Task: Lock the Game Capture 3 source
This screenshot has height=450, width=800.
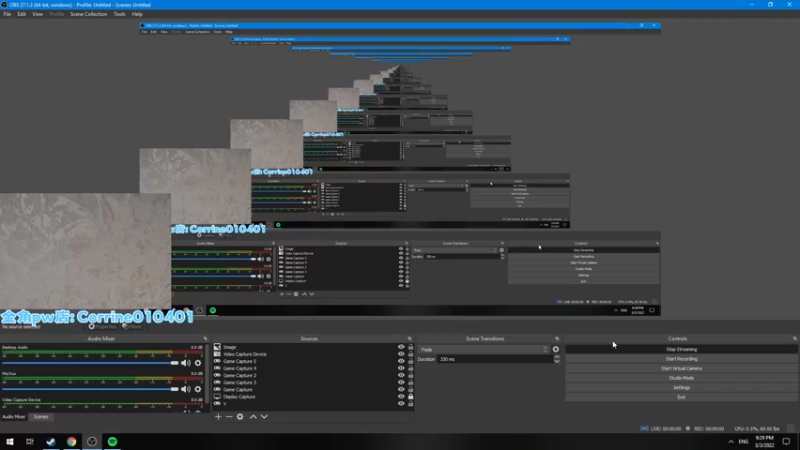Action: [410, 382]
